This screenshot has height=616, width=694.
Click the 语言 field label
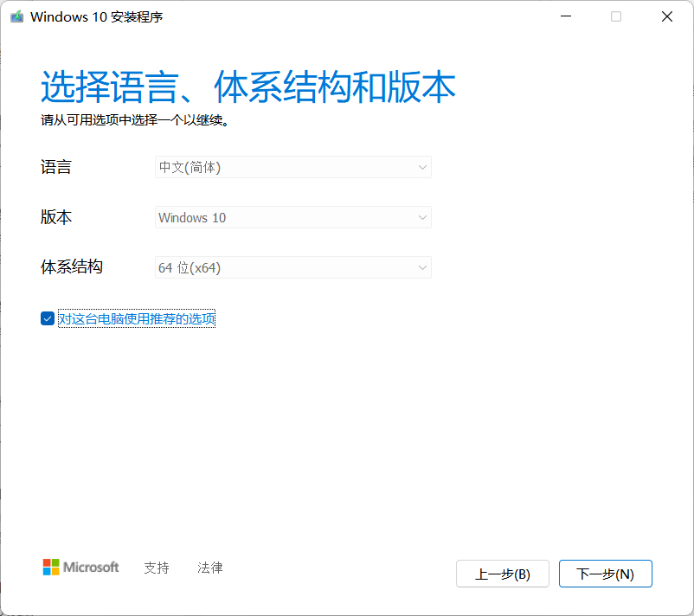[55, 167]
